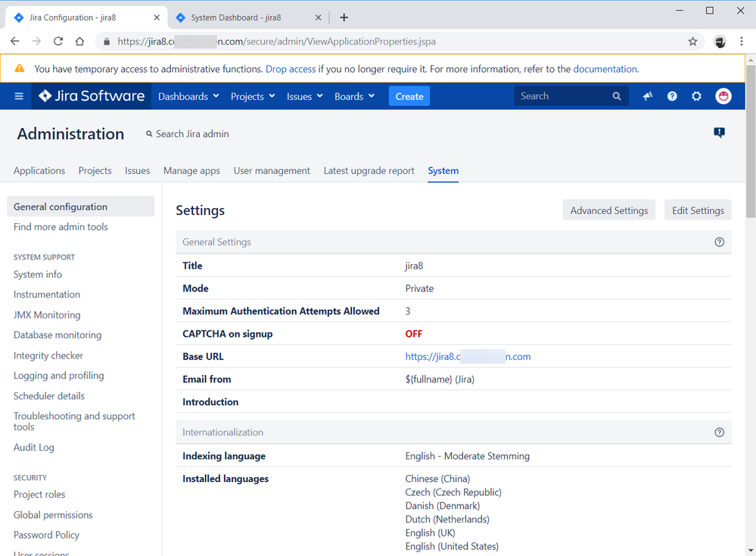Open help for Internationalization section
Screen dimensions: 756x556
point(720,432)
